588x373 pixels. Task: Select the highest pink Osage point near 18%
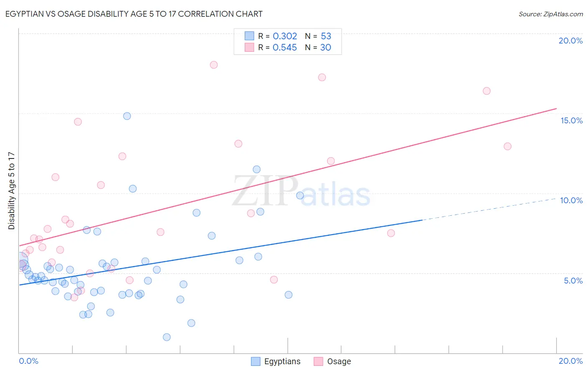pos(214,65)
